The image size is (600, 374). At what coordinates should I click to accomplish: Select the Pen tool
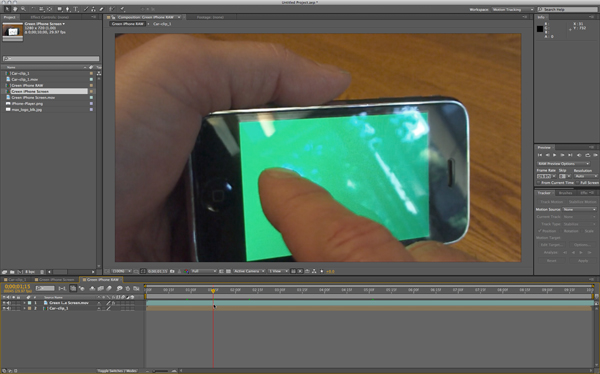tap(68, 9)
